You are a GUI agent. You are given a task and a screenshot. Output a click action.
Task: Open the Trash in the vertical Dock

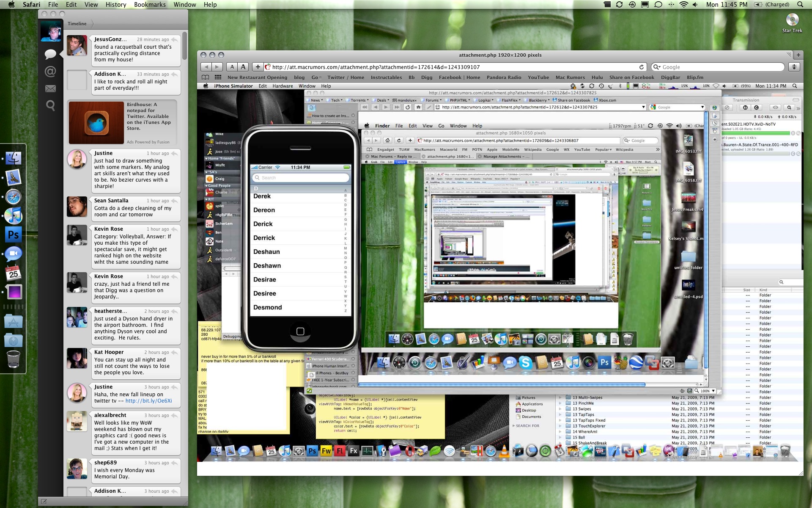[13, 359]
